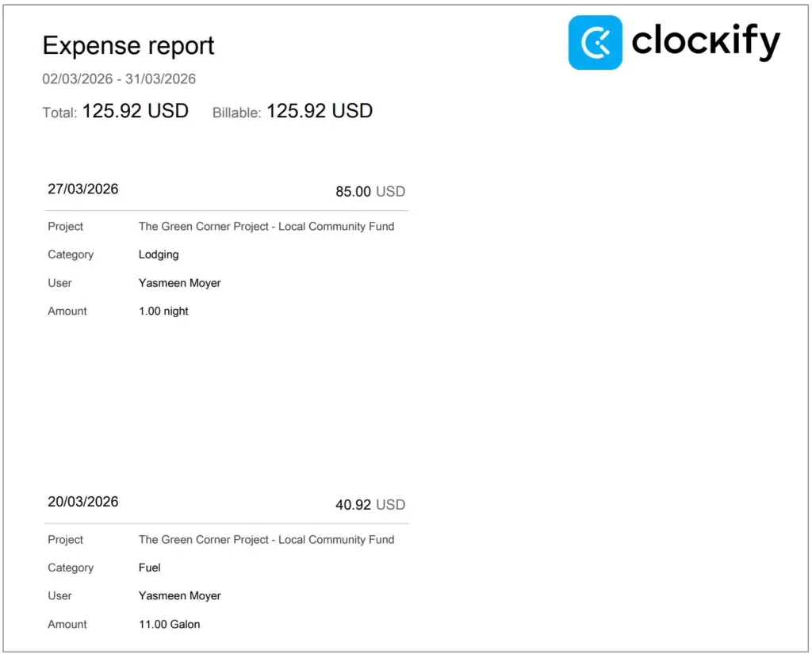The image size is (812, 654).
Task: Select the Clockify wordmark logo
Action: click(x=704, y=42)
